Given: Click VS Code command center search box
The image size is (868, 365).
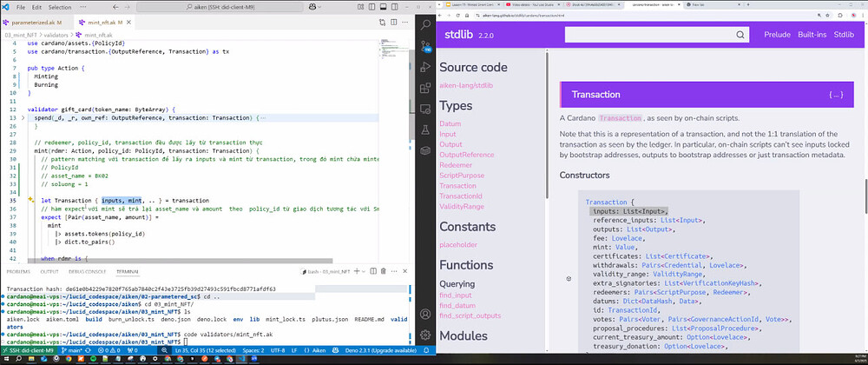Looking at the screenshot, I should click(x=220, y=7).
